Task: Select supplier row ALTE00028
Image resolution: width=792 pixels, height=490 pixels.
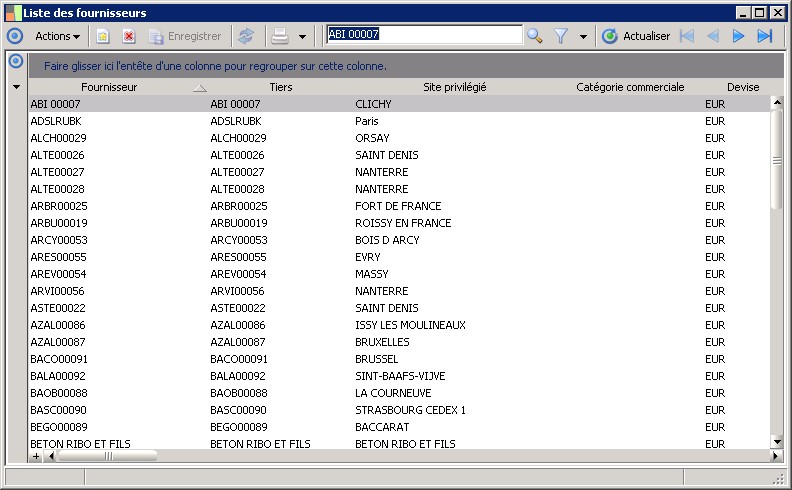Action: coord(400,189)
